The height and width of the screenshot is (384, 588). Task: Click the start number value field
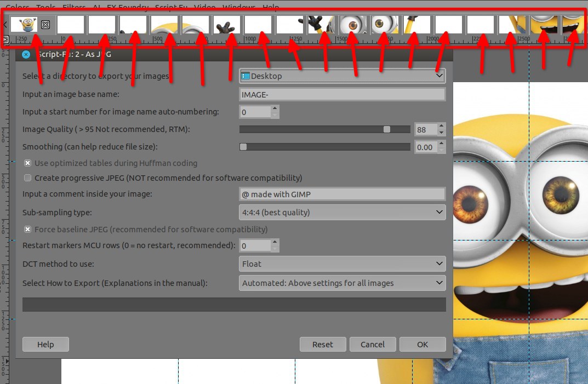pos(255,112)
